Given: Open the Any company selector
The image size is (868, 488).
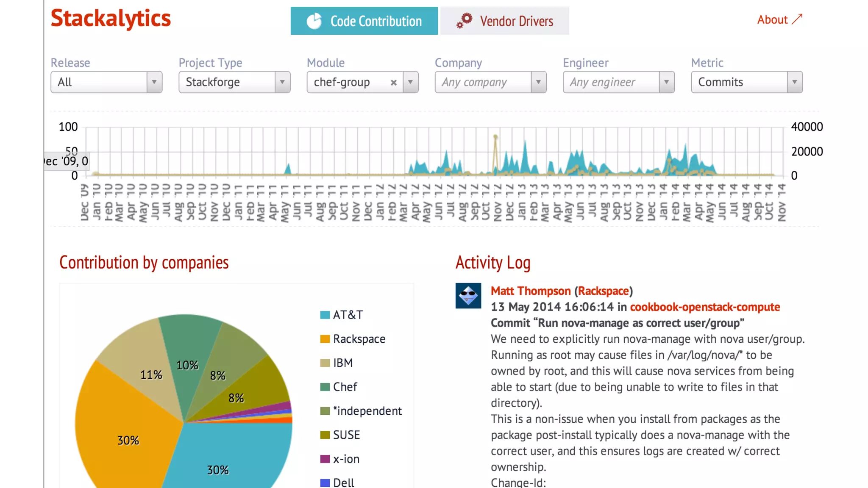Looking at the screenshot, I should (x=490, y=82).
